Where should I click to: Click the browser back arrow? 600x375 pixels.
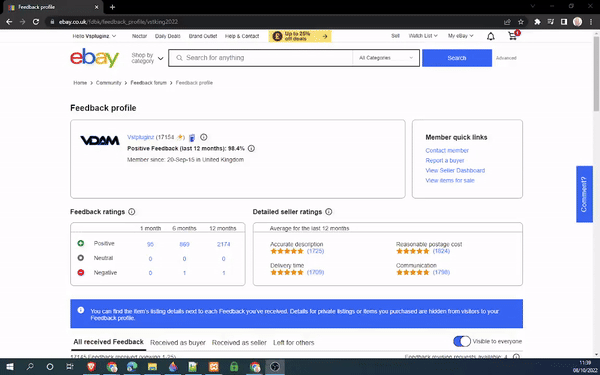click(9, 22)
